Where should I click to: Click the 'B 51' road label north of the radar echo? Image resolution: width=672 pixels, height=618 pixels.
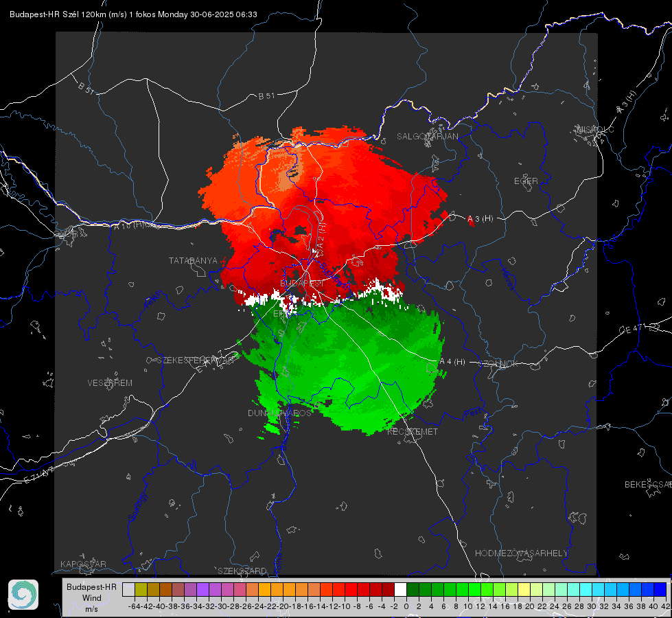pos(266,96)
